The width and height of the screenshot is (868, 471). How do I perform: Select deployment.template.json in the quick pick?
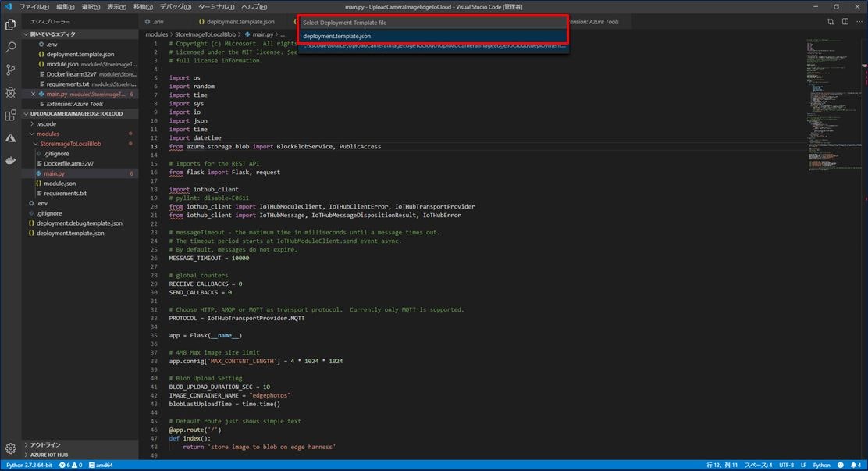pos(336,36)
